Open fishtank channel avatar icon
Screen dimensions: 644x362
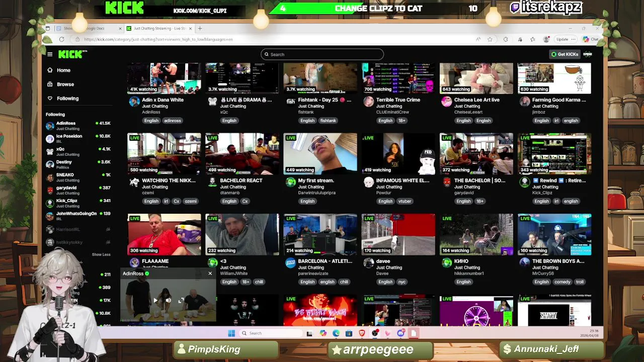click(x=291, y=102)
